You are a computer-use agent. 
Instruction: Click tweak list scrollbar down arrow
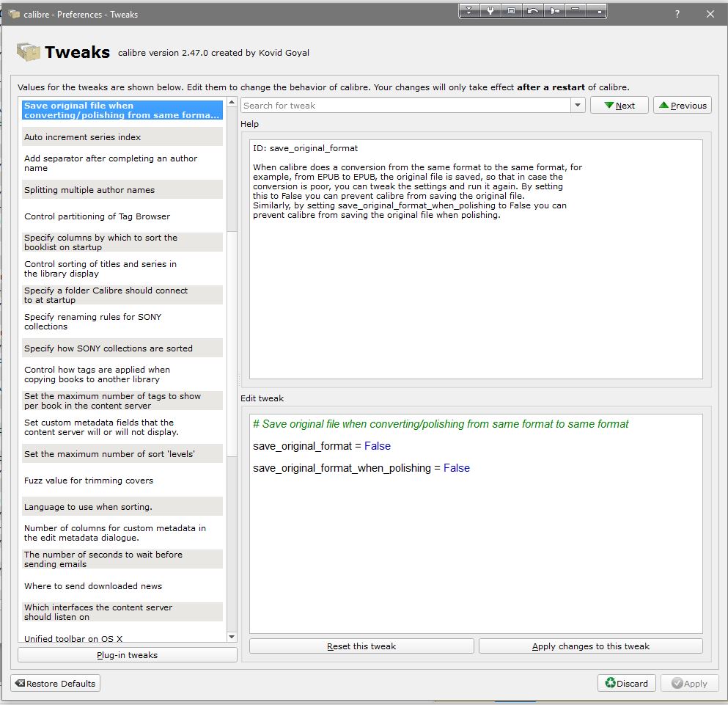pos(232,636)
